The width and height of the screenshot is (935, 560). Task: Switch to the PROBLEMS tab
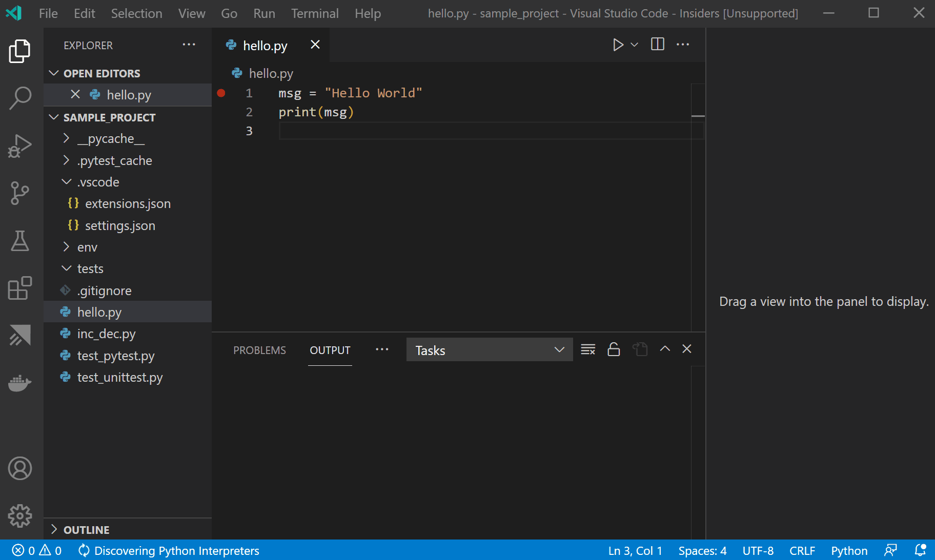click(259, 350)
